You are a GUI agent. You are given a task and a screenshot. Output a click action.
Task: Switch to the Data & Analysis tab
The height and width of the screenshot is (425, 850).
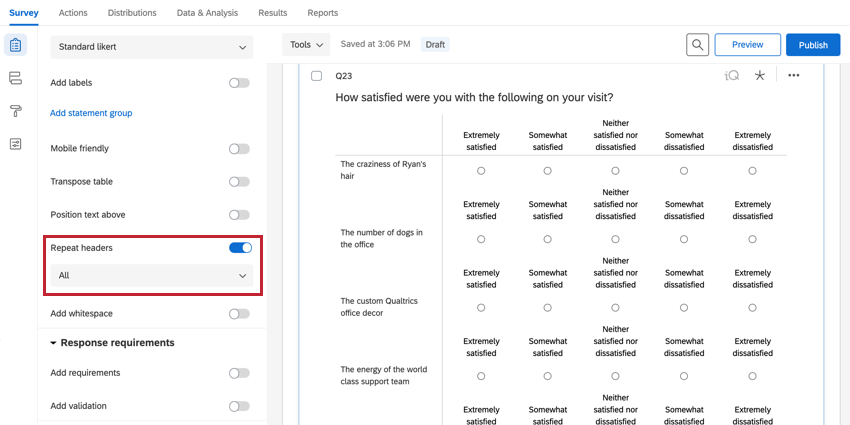pos(209,13)
